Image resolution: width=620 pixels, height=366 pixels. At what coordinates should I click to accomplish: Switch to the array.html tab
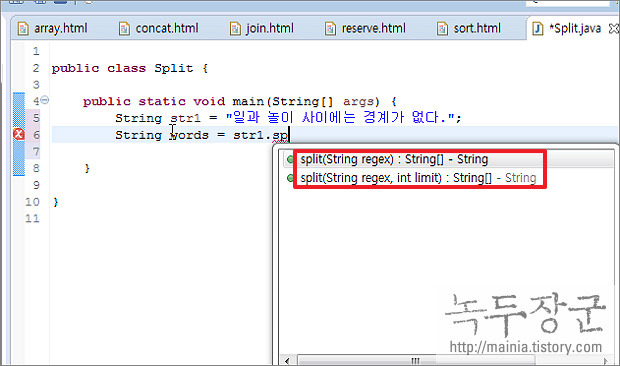coord(53,28)
